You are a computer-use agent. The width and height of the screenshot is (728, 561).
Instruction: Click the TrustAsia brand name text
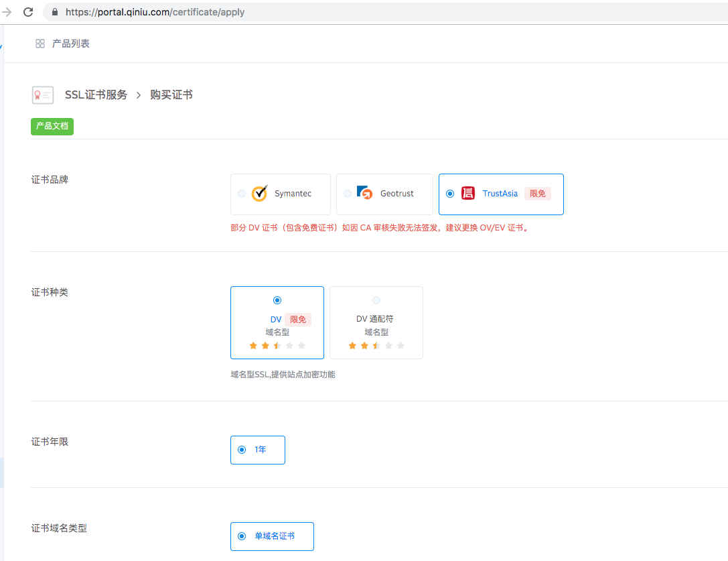click(x=500, y=194)
